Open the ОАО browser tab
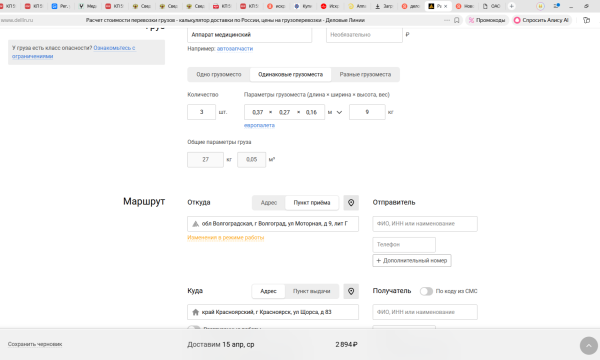Screen dimensions: 600x360 click(491, 6)
